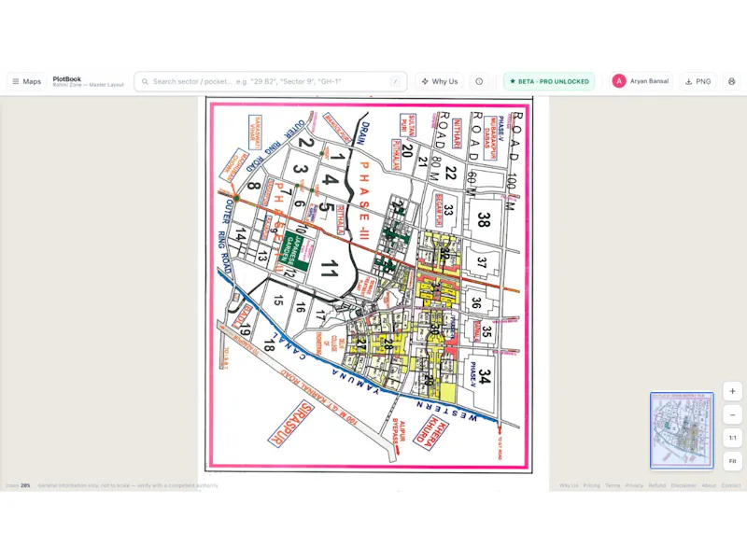This screenshot has height=560, width=747.
Task: Open the Disclaimer footer link
Action: [x=684, y=485]
